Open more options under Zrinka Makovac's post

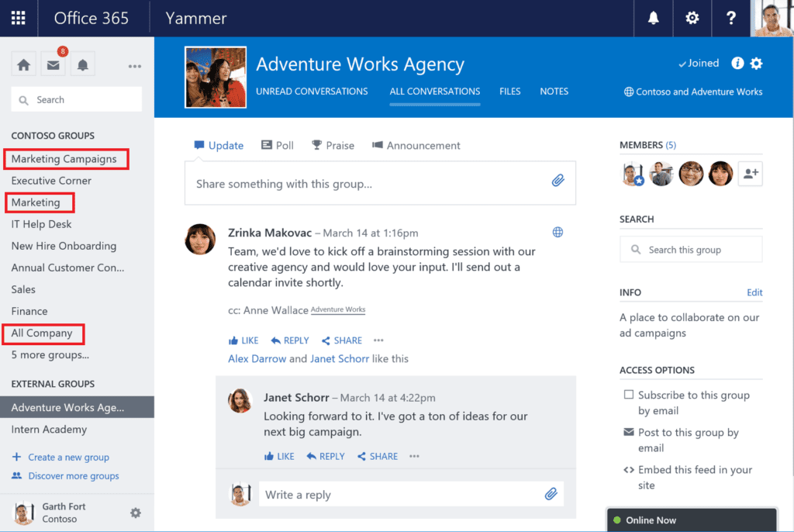point(378,340)
